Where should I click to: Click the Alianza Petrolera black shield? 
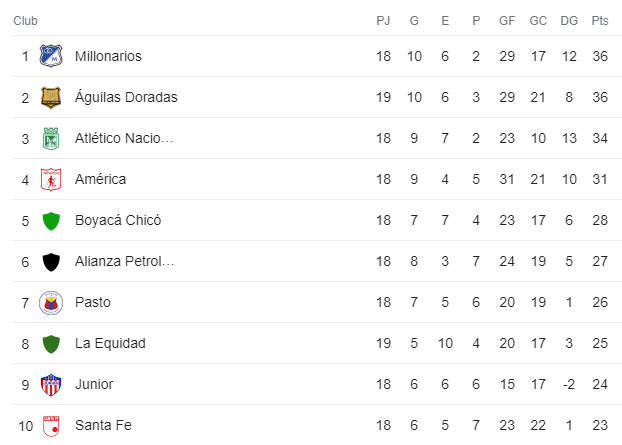click(51, 262)
